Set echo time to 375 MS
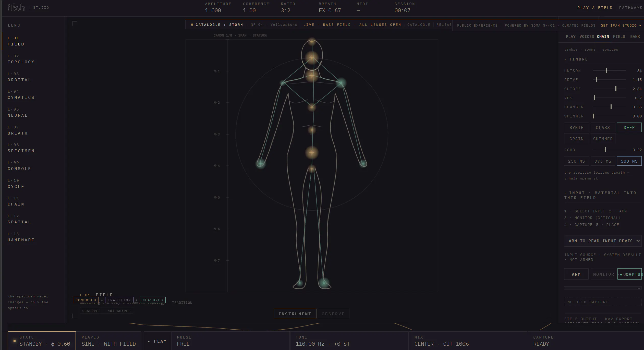The width and height of the screenshot is (644, 350). pos(603,161)
